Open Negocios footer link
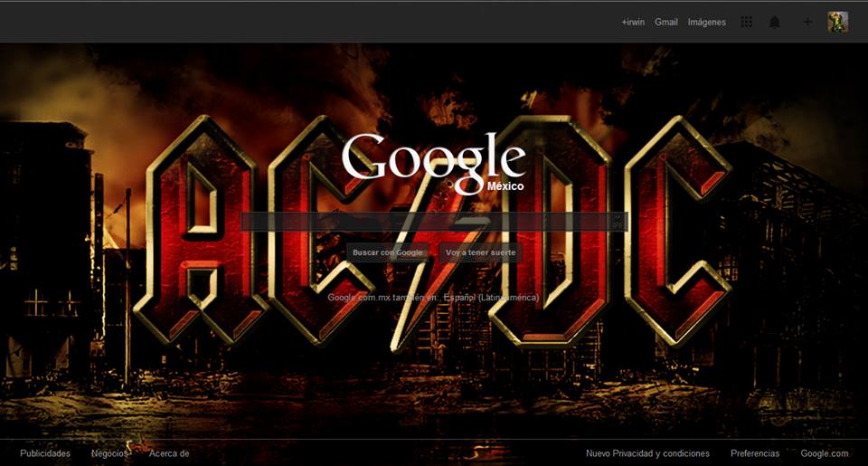Viewport: 868px width, 466px height. (109, 453)
